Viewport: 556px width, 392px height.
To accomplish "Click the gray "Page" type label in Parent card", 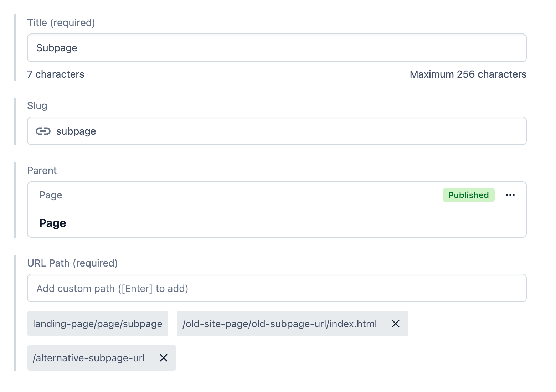I will pos(51,195).
